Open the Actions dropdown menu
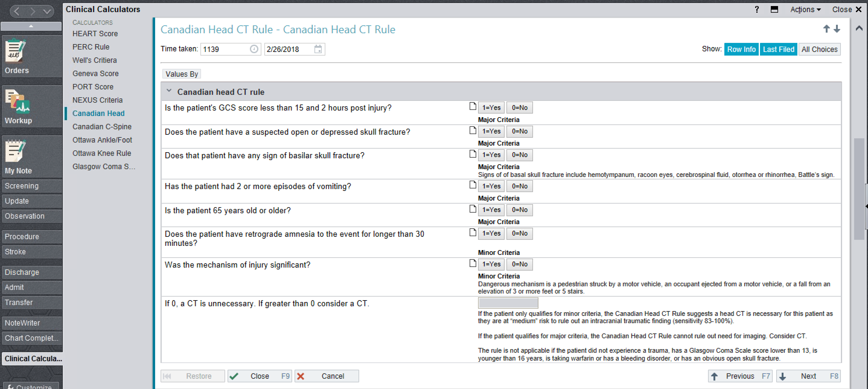The image size is (868, 389). (x=805, y=9)
